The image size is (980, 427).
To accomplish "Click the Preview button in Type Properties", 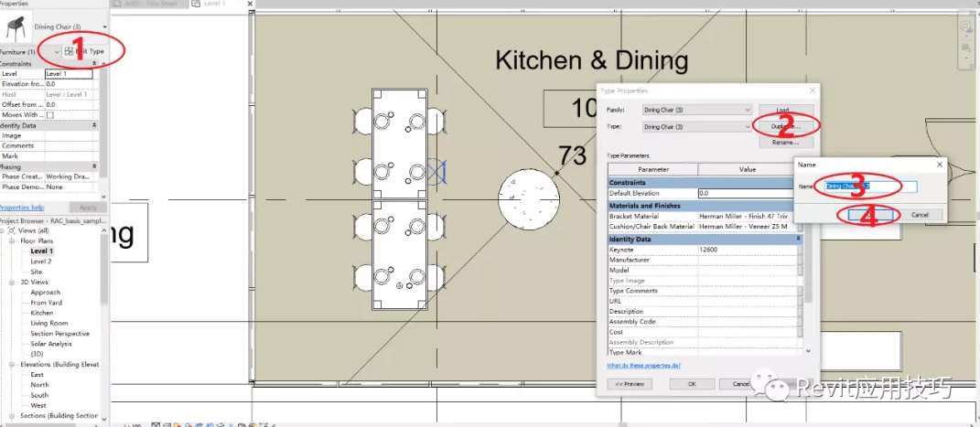I will (630, 384).
